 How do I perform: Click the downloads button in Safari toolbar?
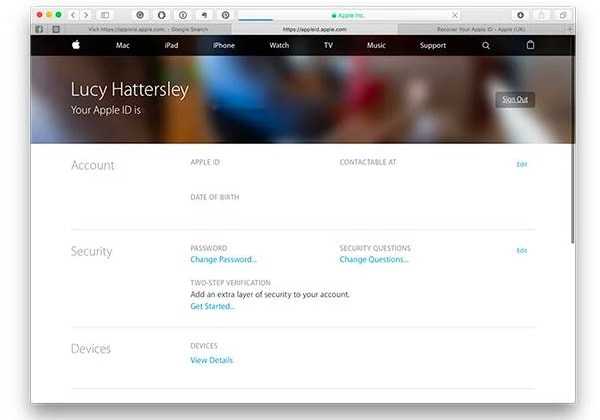(x=520, y=15)
